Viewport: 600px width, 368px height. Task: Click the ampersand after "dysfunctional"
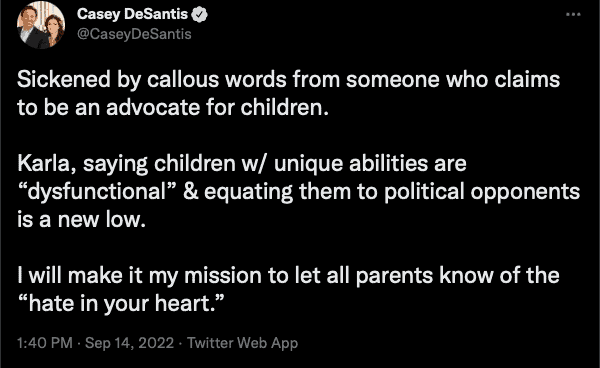(x=191, y=192)
